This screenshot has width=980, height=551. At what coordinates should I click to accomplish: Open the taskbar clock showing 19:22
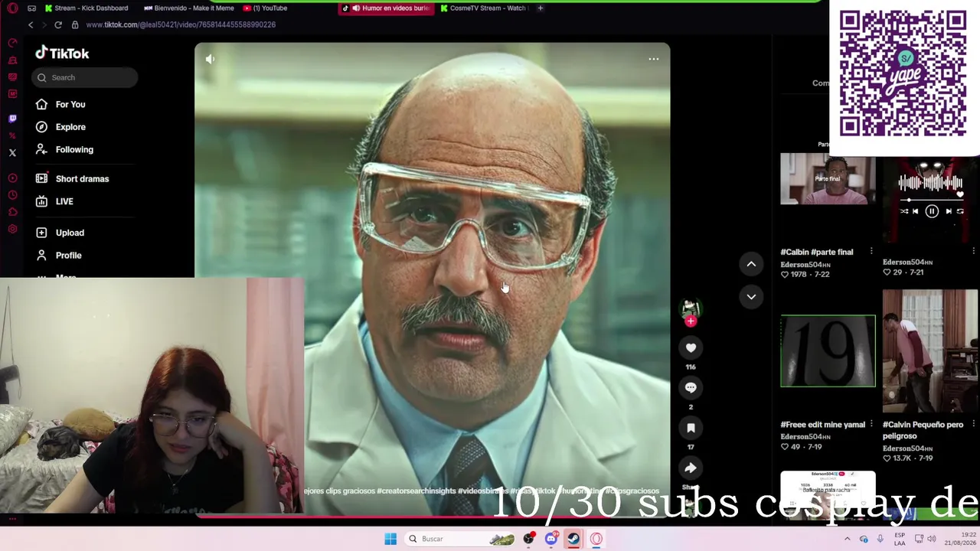tap(959, 539)
